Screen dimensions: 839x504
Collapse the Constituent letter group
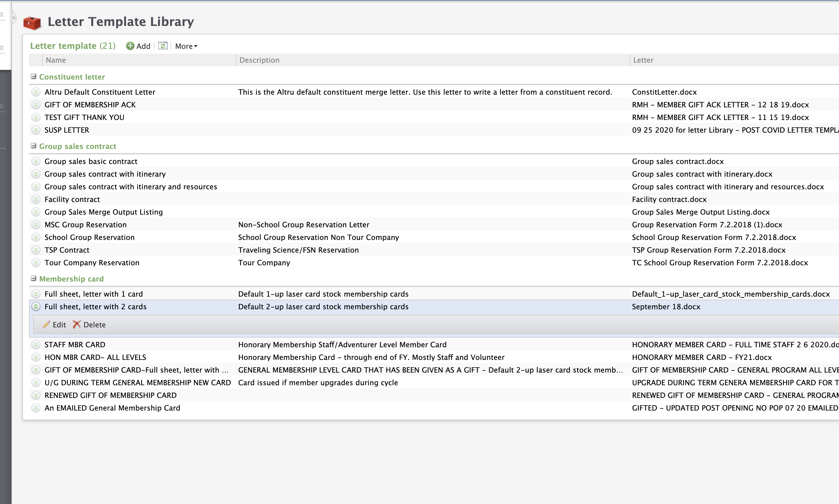[33, 77]
